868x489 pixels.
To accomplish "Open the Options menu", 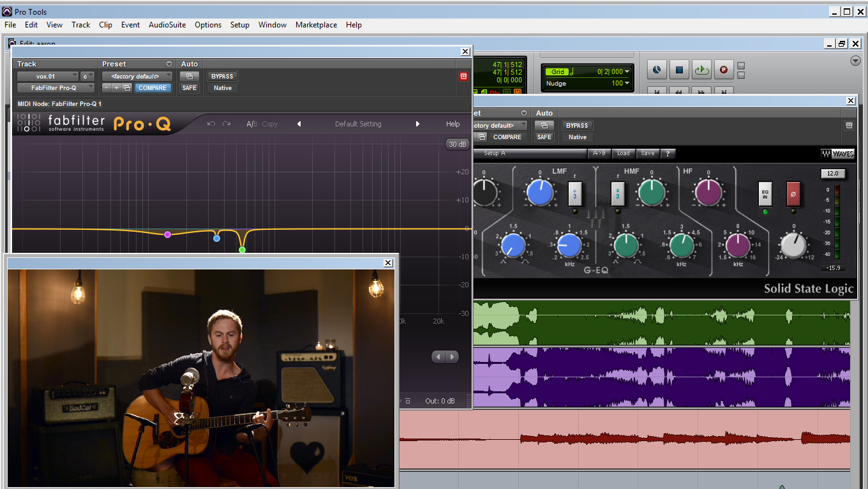I will 208,25.
